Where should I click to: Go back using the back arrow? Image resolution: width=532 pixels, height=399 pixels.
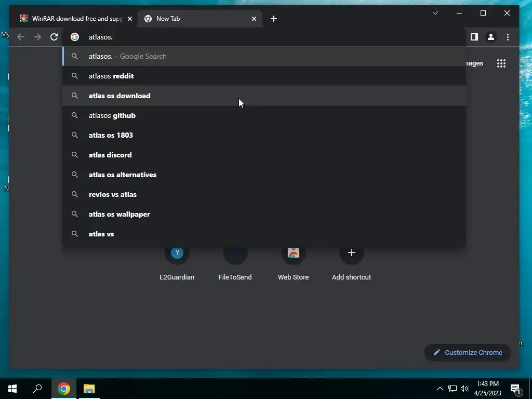[21, 37]
